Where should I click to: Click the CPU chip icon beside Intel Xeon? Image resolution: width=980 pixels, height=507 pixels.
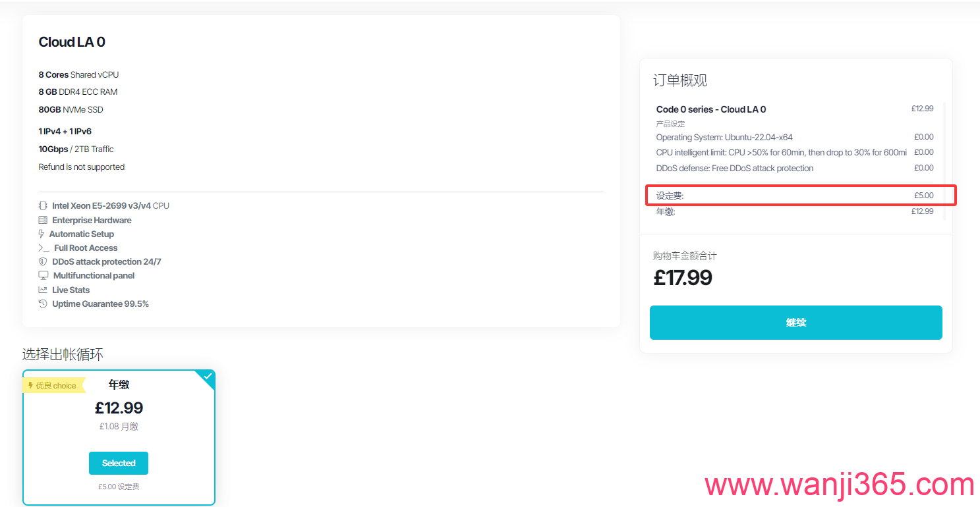click(x=43, y=206)
